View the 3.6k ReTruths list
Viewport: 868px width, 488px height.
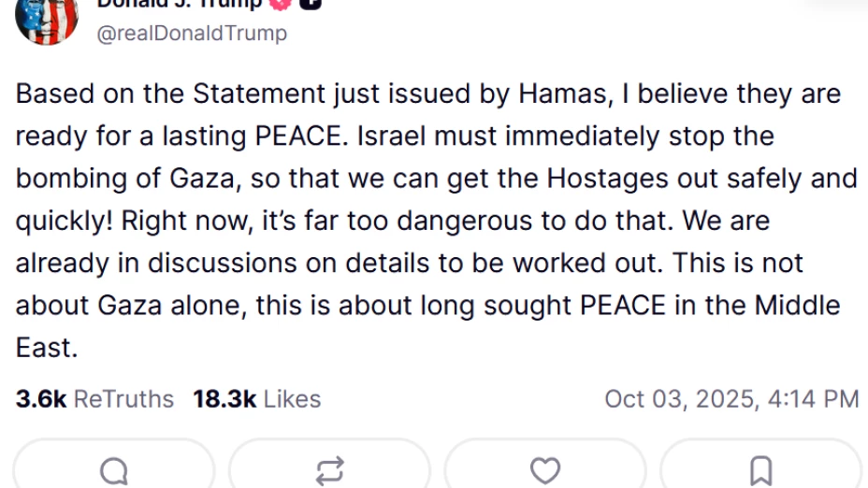pyautogui.click(x=94, y=399)
